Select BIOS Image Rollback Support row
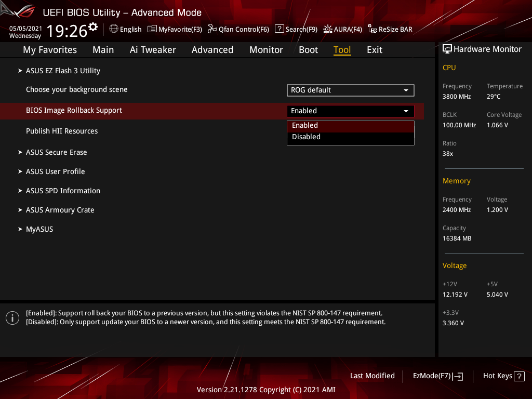Image resolution: width=532 pixels, height=399 pixels. coord(212,111)
